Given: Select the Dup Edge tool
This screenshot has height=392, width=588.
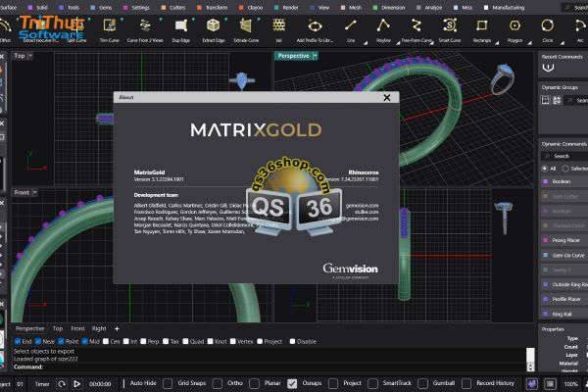Looking at the screenshot, I should (x=180, y=29).
